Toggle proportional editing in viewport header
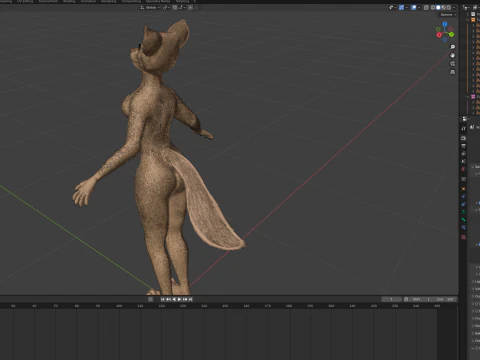The height and width of the screenshot is (360, 480). (x=190, y=7)
